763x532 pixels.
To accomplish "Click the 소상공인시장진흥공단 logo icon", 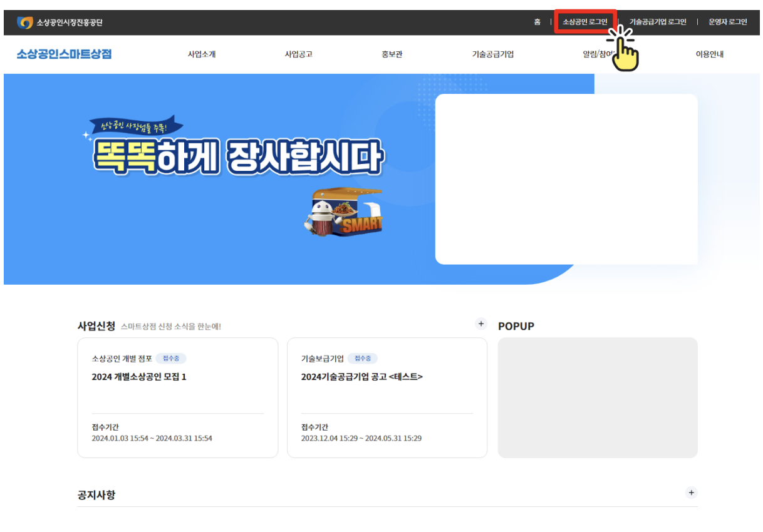I will [x=24, y=23].
